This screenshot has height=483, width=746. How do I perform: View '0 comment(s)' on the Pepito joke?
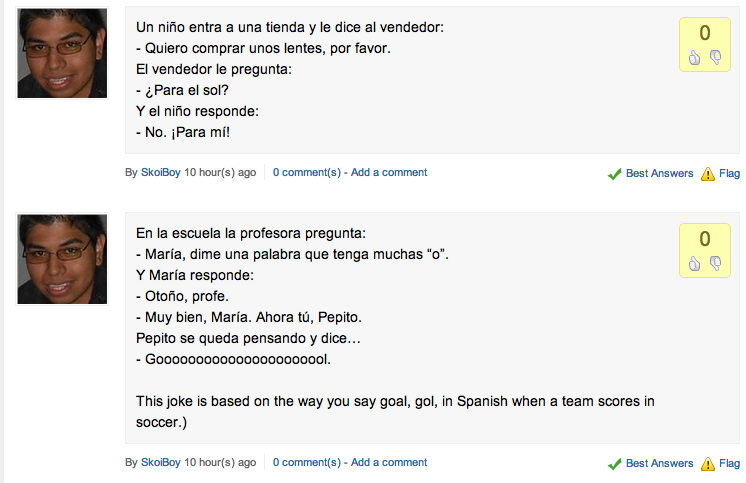(x=306, y=463)
